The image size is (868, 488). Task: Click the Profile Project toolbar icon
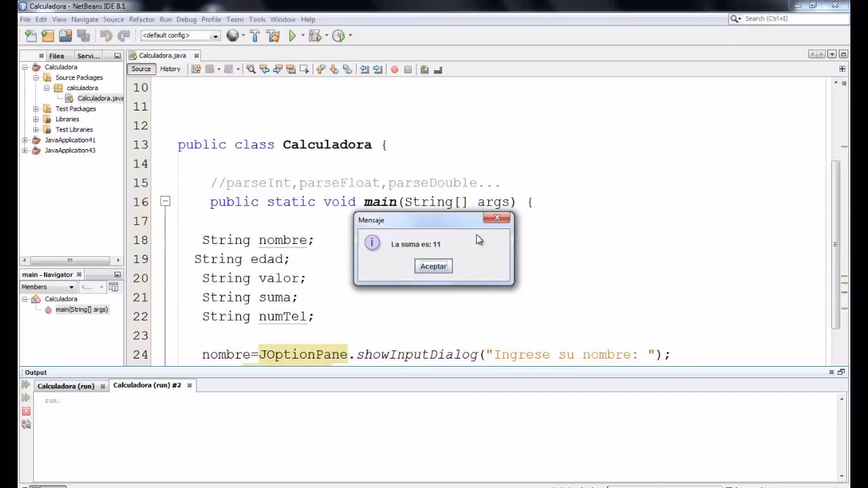pyautogui.click(x=338, y=36)
